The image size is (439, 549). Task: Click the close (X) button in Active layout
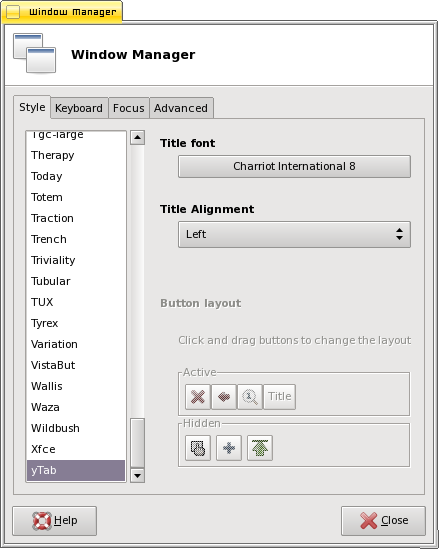[x=198, y=397]
